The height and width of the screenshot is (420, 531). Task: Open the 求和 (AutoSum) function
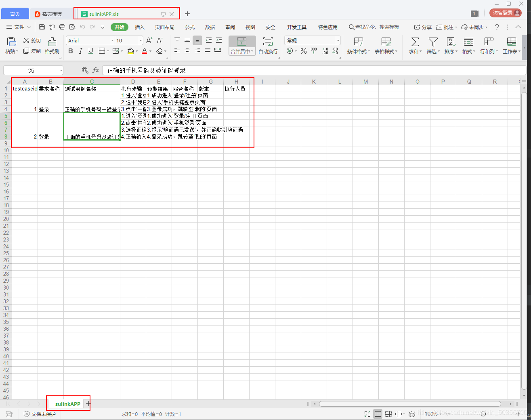click(414, 44)
